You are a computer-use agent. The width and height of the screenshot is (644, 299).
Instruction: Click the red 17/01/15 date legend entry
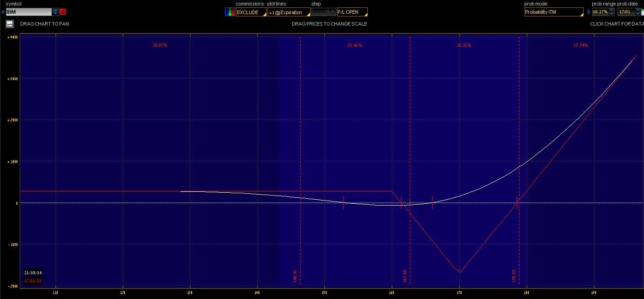[33, 280]
